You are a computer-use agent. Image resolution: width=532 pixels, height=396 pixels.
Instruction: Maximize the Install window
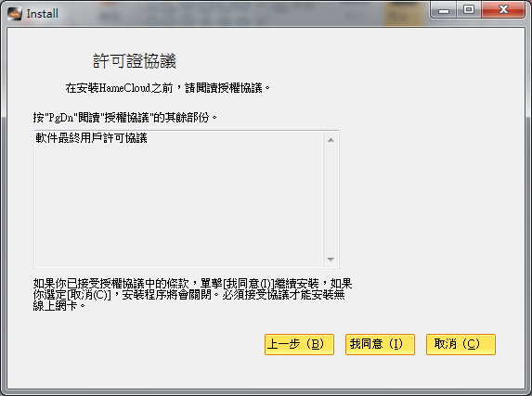tap(469, 10)
